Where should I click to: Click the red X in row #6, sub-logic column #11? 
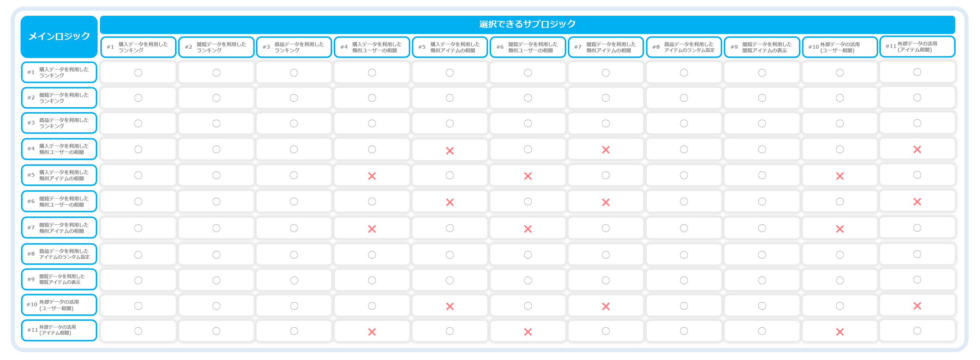pos(917,202)
